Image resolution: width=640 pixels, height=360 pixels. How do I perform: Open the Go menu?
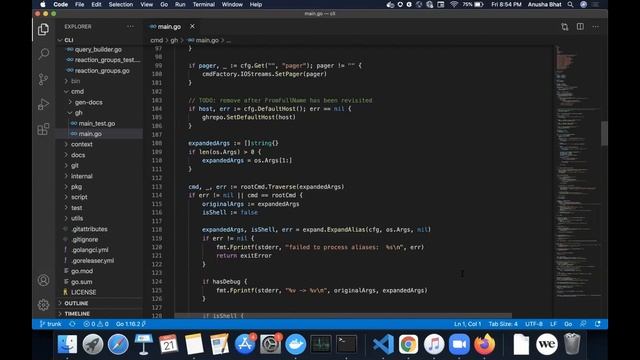(164, 4)
